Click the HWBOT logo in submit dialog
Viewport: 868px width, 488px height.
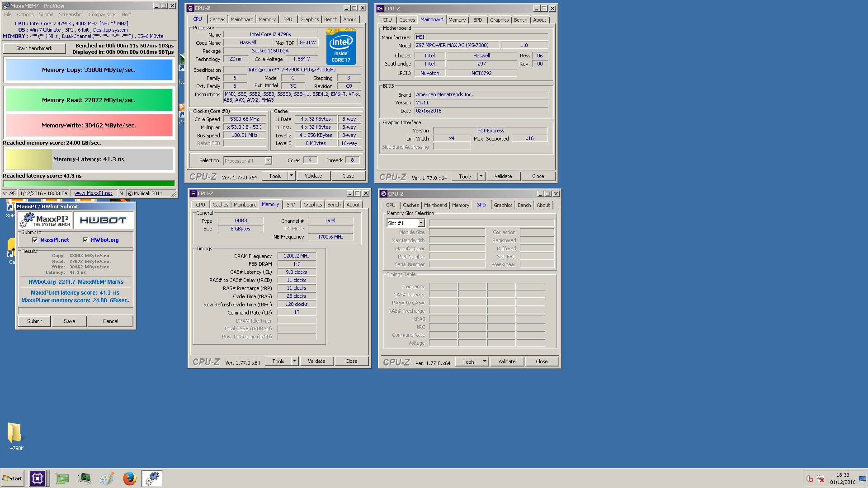[x=103, y=220]
